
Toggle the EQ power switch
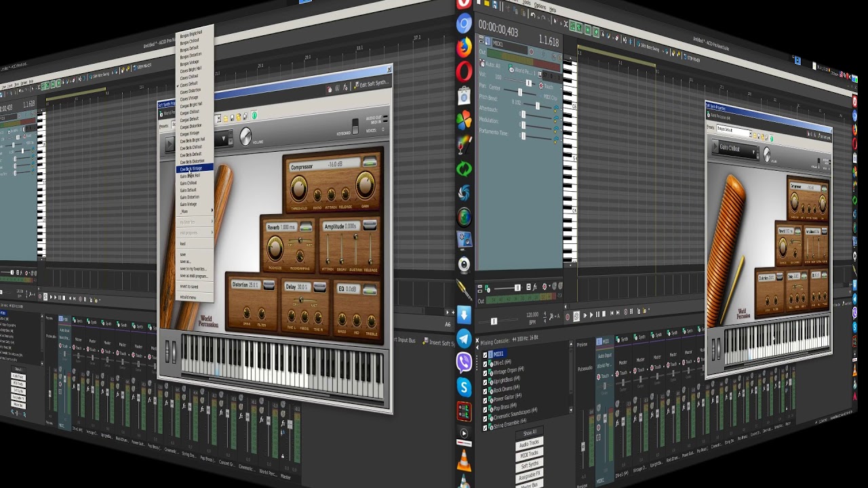click(370, 289)
